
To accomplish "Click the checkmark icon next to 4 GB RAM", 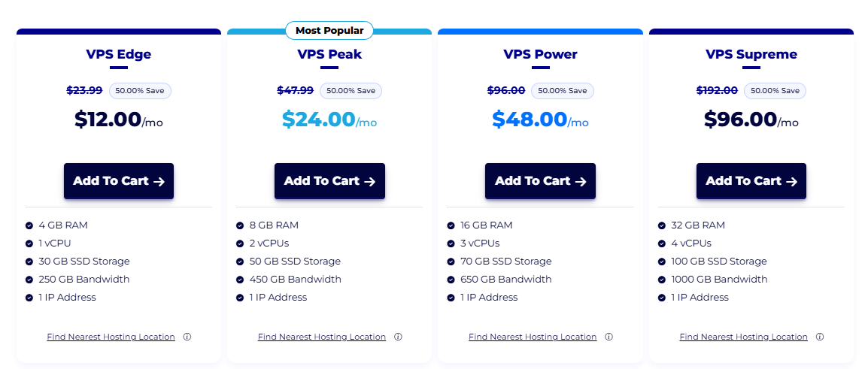I will (29, 225).
